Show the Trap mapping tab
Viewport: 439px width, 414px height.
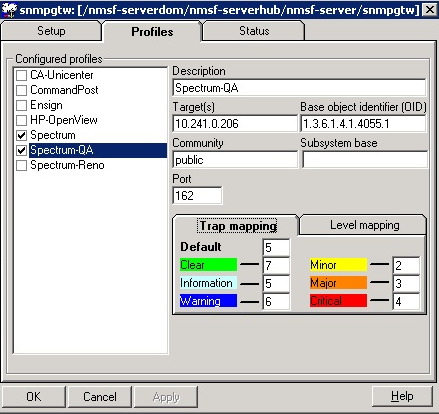[x=236, y=226]
